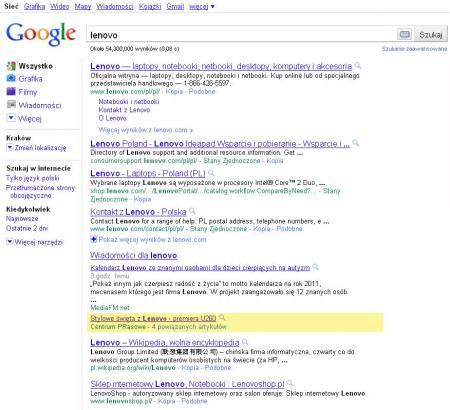Preview magnifier next to Lenovo Poland Ideapad result
Viewport: 450px width, 410px height.
pos(356,143)
